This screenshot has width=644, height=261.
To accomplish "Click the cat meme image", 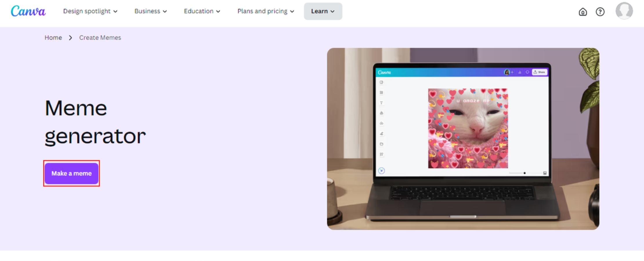I will [468, 128].
